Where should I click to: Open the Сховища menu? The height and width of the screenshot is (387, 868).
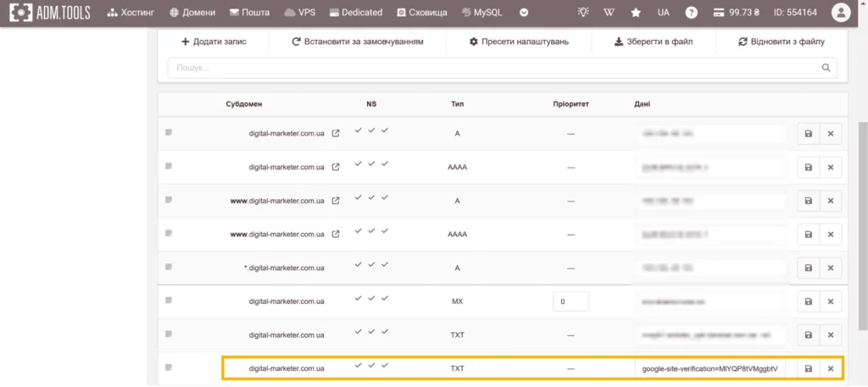coord(422,12)
